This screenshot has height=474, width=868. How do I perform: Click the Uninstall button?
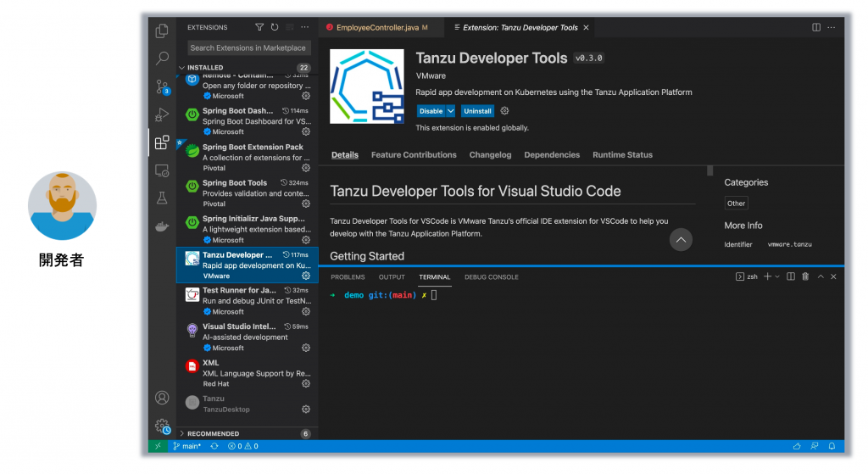click(x=477, y=111)
